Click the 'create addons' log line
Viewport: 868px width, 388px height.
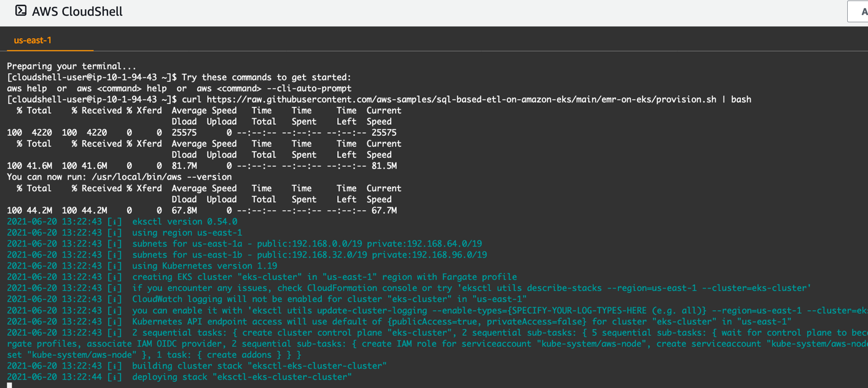pyautogui.click(x=154, y=355)
